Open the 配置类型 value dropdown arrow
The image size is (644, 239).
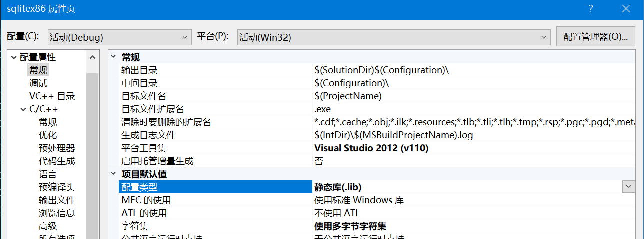pyautogui.click(x=628, y=187)
